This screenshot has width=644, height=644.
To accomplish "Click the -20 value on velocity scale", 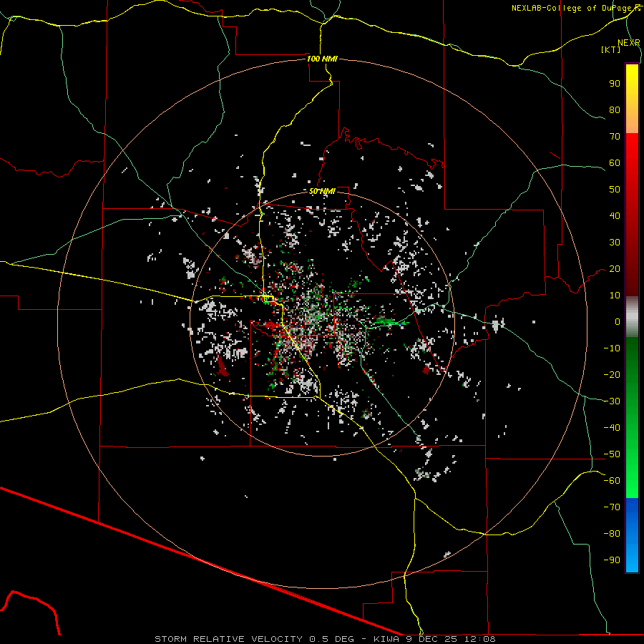I will click(612, 375).
